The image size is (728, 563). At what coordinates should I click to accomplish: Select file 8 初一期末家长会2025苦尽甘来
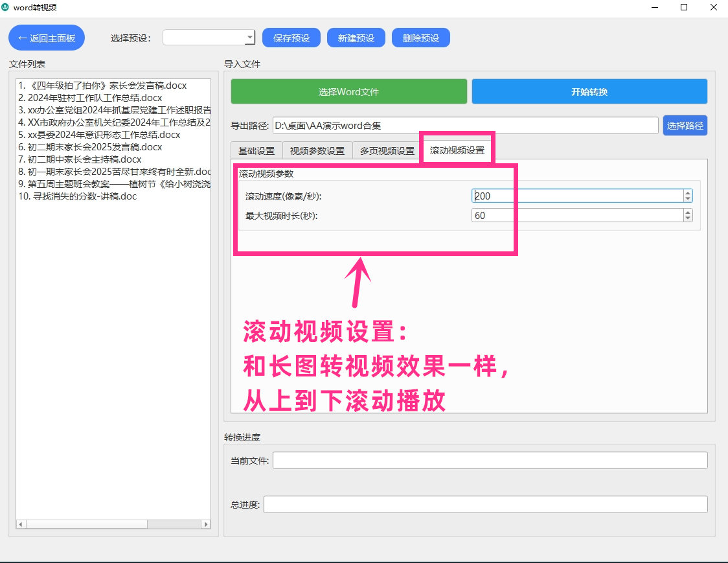click(113, 172)
